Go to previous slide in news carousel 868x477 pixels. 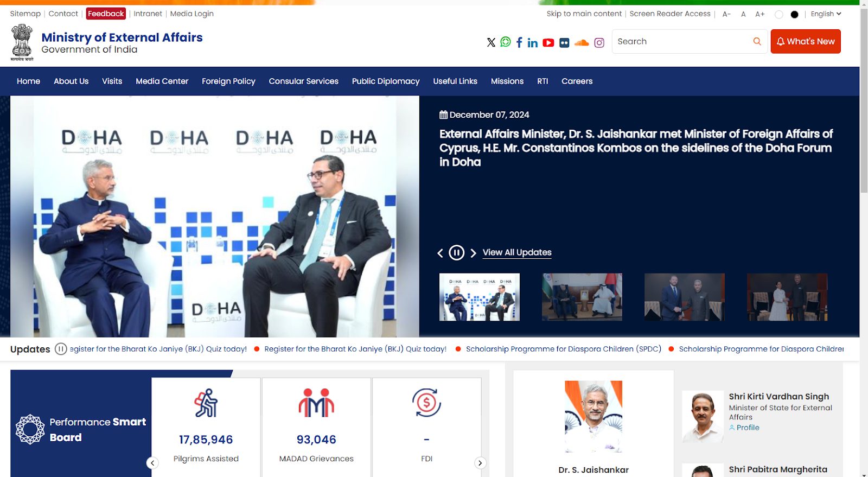(441, 253)
